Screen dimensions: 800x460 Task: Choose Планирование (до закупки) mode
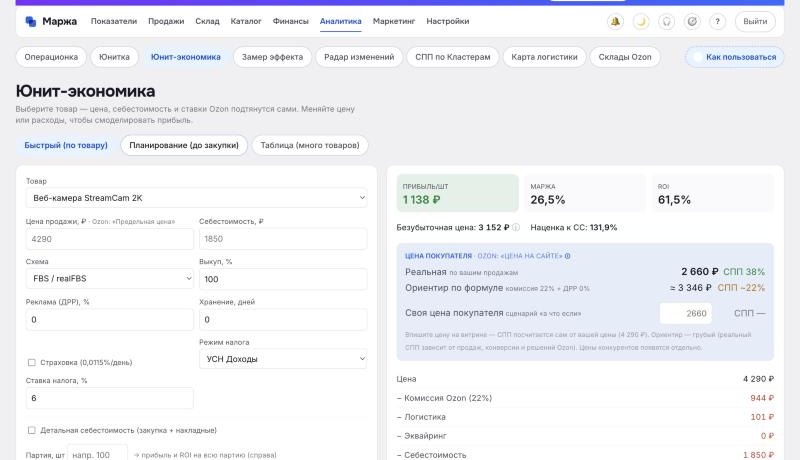click(x=184, y=145)
